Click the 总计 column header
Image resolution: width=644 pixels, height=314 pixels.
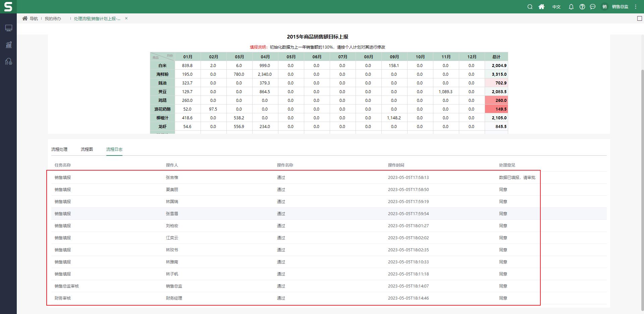click(x=496, y=57)
